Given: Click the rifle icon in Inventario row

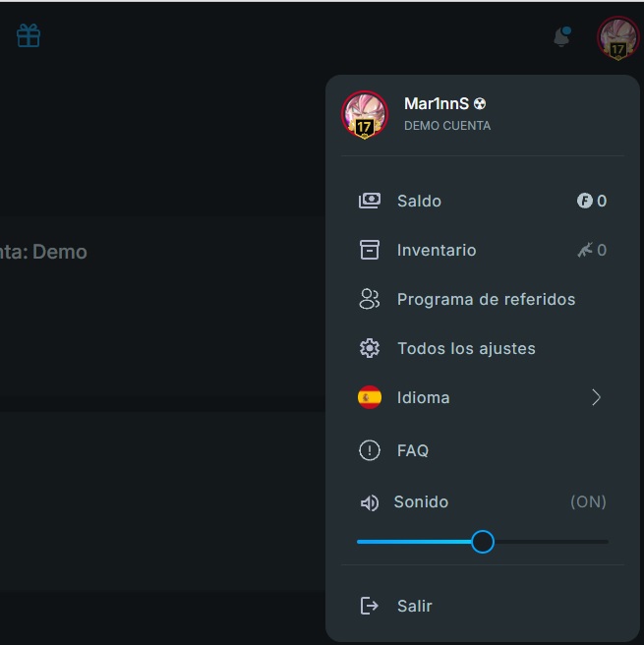Looking at the screenshot, I should tap(585, 250).
